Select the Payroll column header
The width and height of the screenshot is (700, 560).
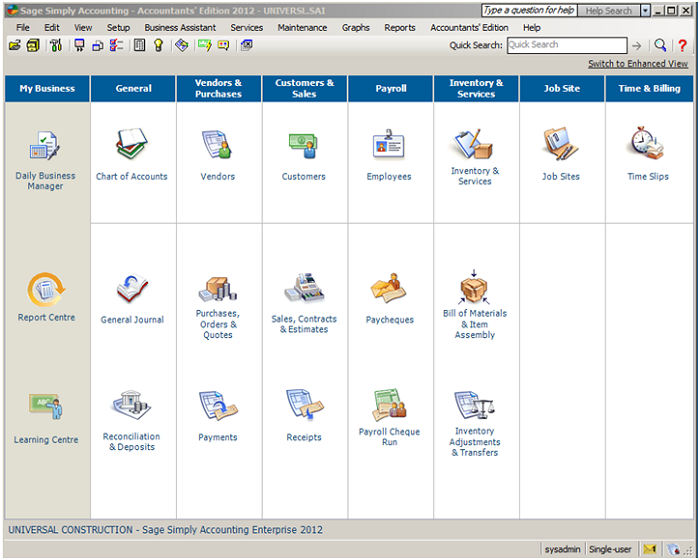click(x=391, y=88)
